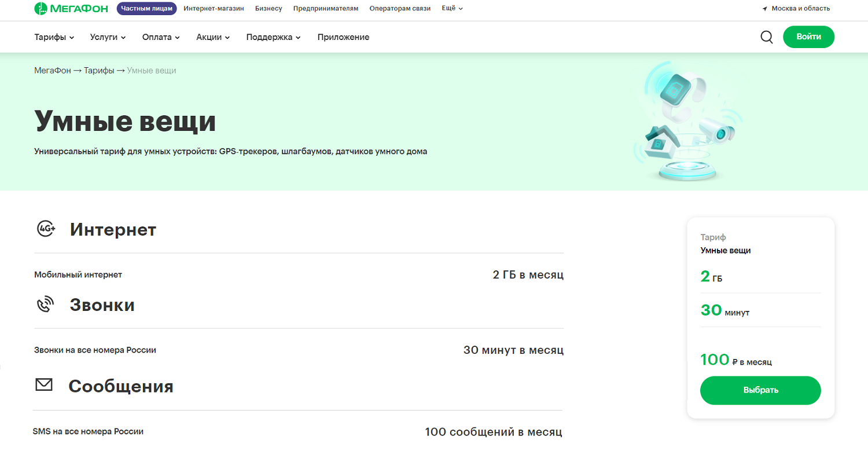The image size is (868, 458).
Task: Open the Интернет-магазин link
Action: tap(214, 9)
